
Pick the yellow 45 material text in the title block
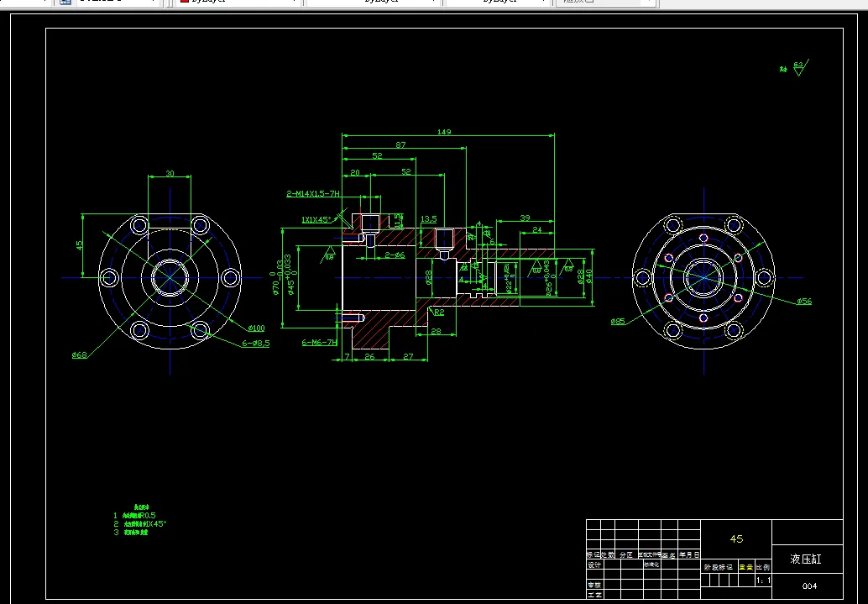(x=736, y=538)
